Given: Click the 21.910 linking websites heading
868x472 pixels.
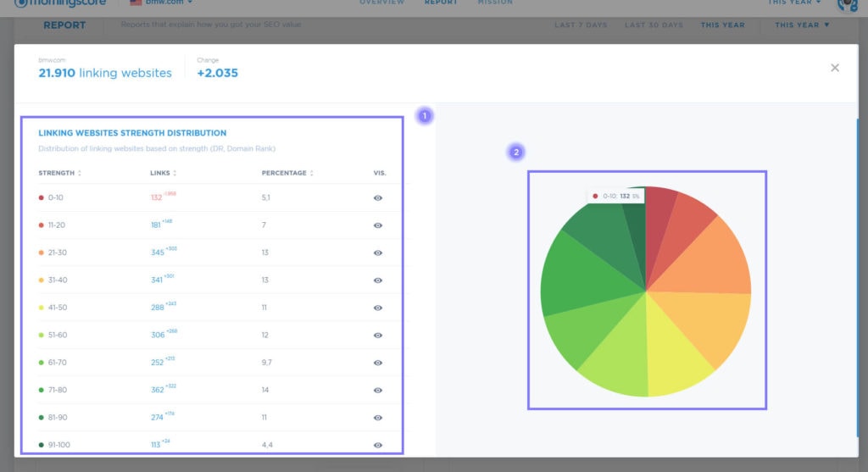Looking at the screenshot, I should (105, 73).
